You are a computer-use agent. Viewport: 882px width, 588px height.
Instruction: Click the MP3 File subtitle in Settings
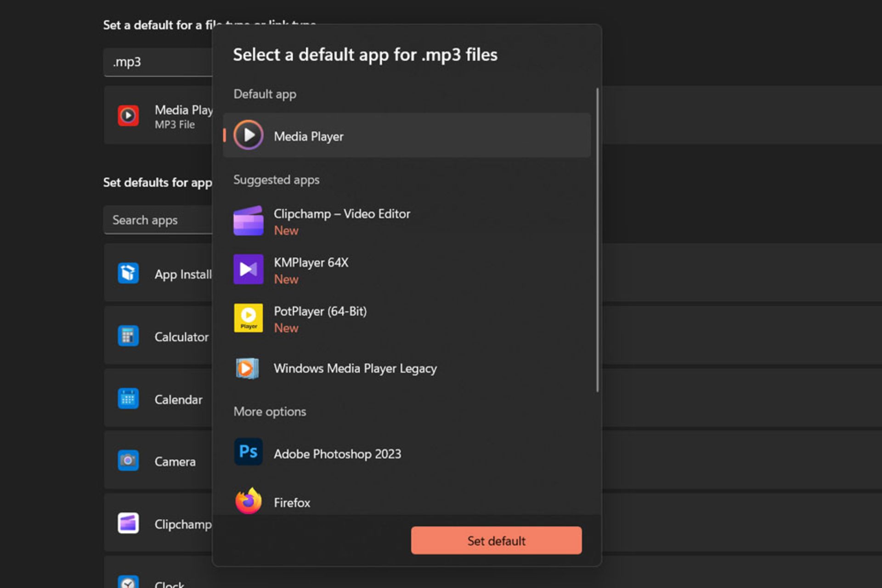(x=175, y=124)
